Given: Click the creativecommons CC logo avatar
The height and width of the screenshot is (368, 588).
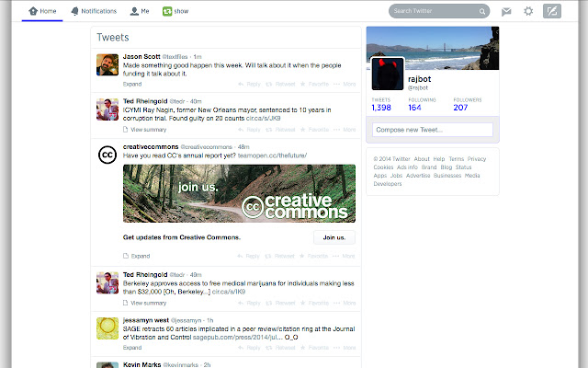Looking at the screenshot, I should coord(107,155).
